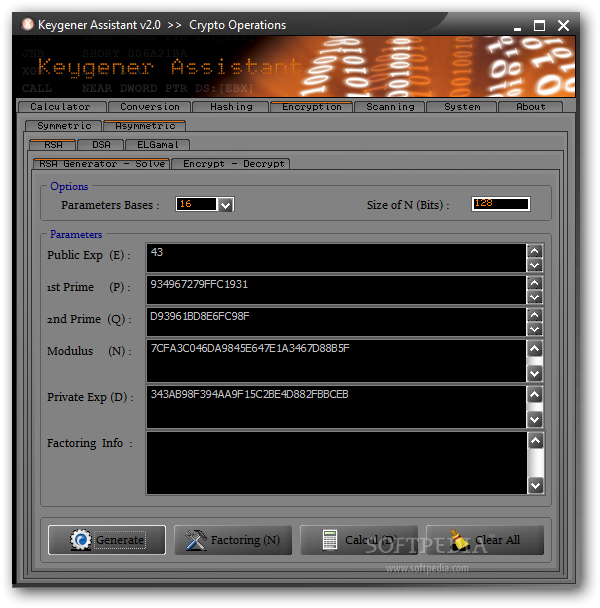This screenshot has height=608, width=600.
Task: Click down arrow of Public Exp (E) scrollbar
Action: coord(535,265)
